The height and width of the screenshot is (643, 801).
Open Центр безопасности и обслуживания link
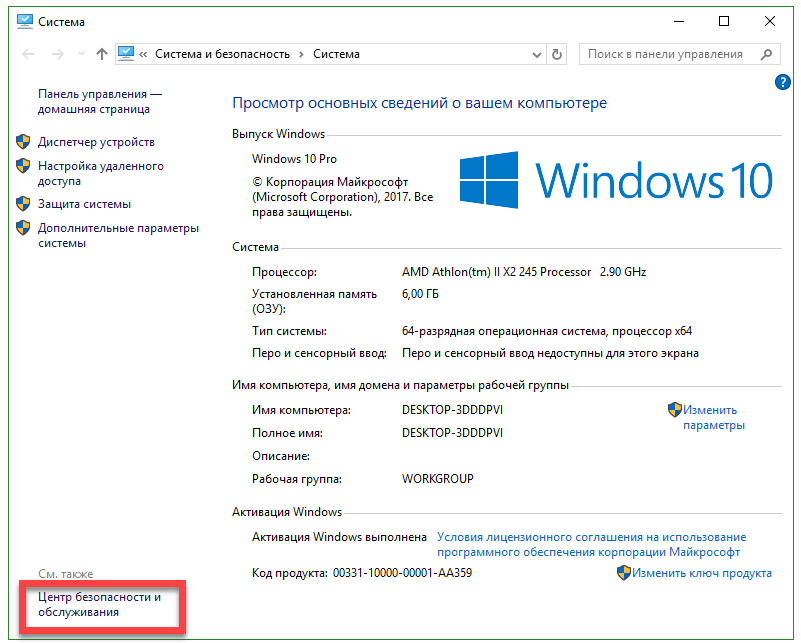click(100, 605)
